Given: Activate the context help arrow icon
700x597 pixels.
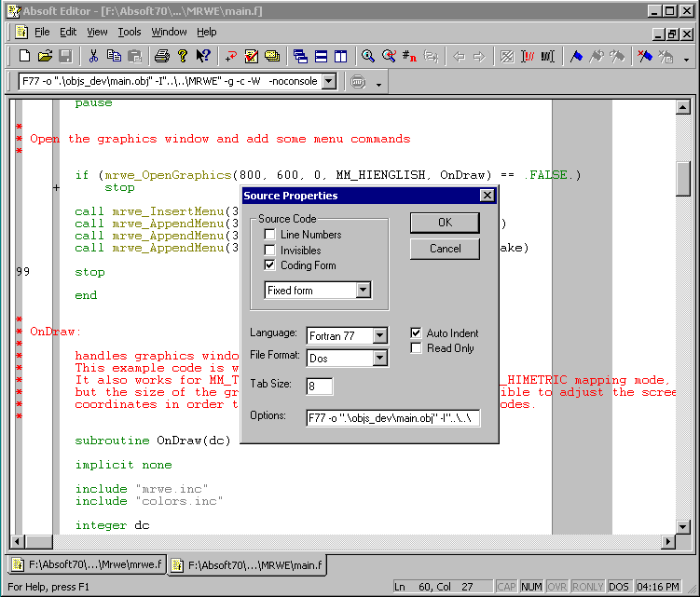Looking at the screenshot, I should tap(203, 56).
